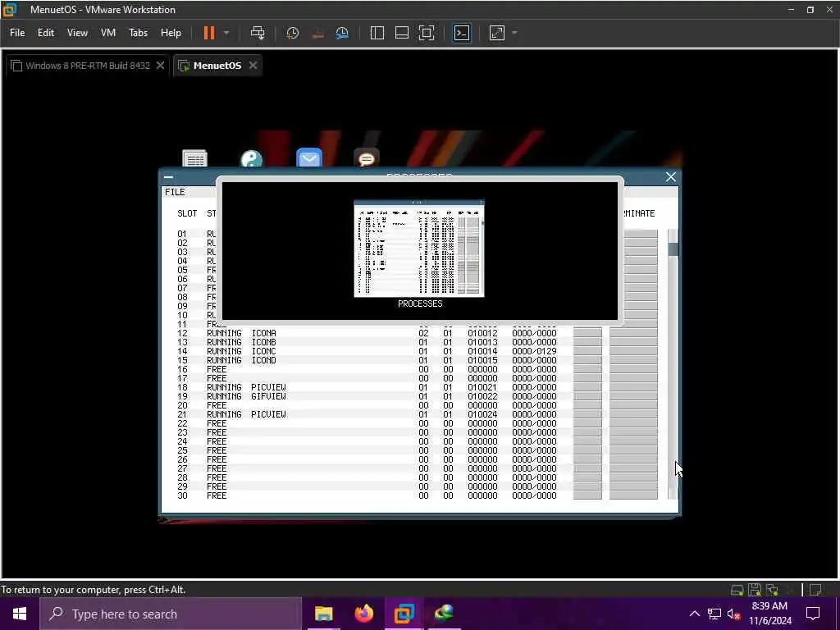Click the muted volume tray icon
This screenshot has width=840, height=630.
coord(733,614)
